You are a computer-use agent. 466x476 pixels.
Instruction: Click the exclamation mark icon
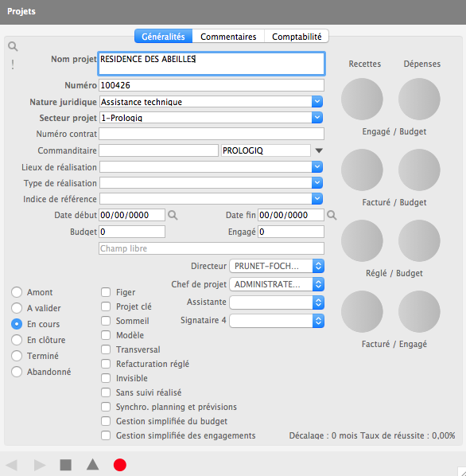(13, 64)
